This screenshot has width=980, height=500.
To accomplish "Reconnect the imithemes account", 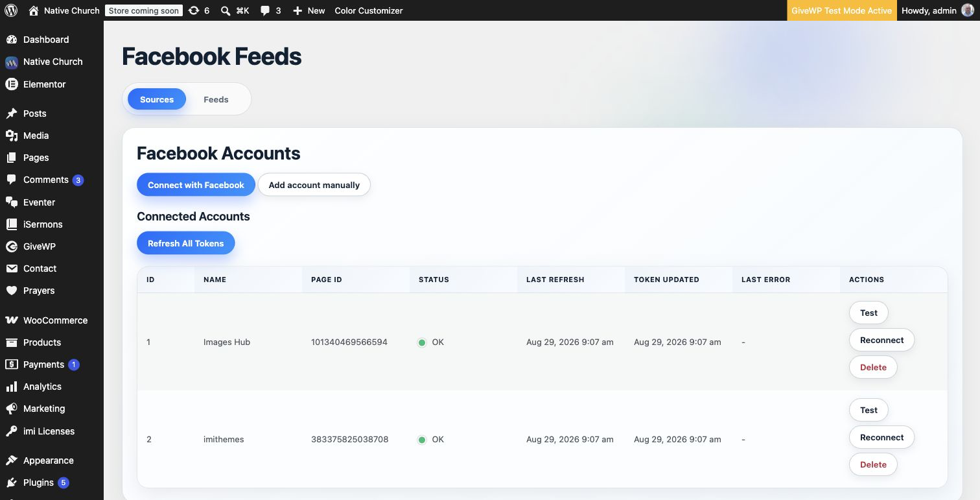I will pos(881,437).
